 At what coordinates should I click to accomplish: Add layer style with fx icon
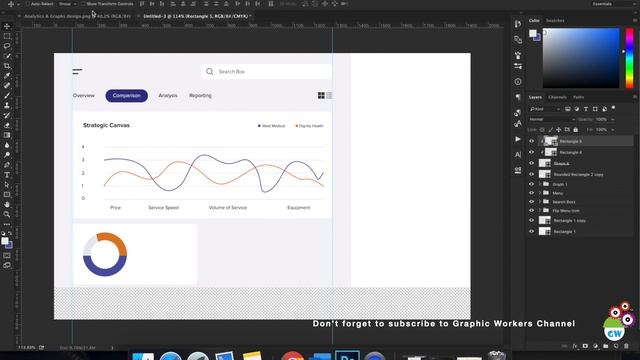pos(575,346)
